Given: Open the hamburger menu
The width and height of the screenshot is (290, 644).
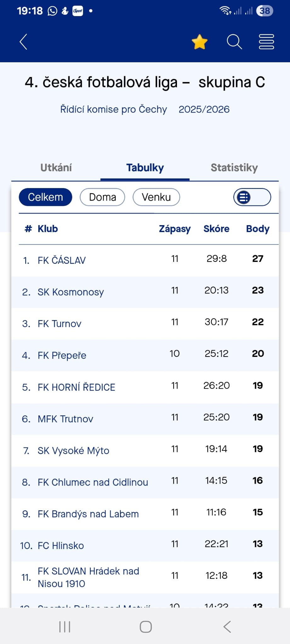Looking at the screenshot, I should 266,42.
